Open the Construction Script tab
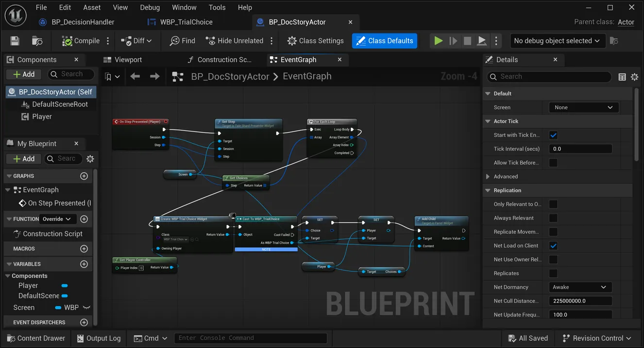644x348 pixels. click(x=220, y=60)
